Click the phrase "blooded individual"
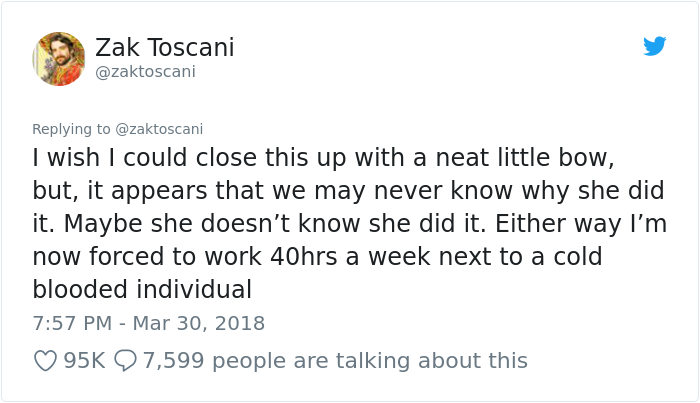 tap(141, 289)
